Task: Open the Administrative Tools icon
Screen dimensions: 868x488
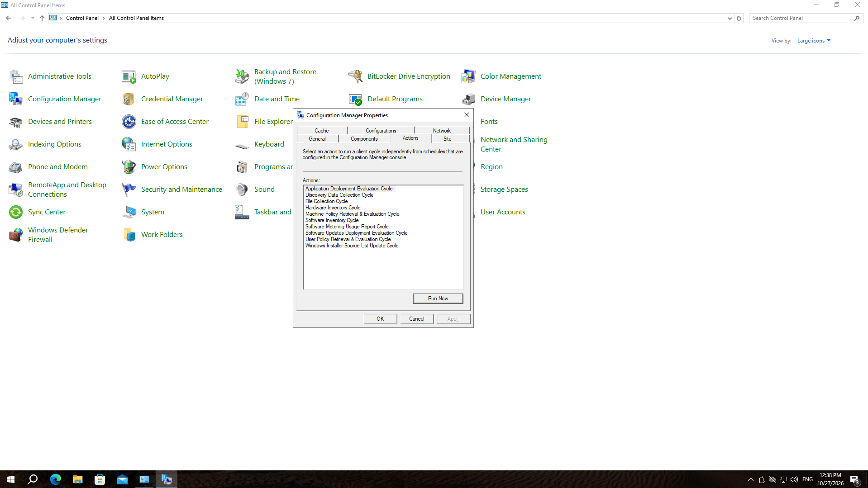Action: click(16, 76)
